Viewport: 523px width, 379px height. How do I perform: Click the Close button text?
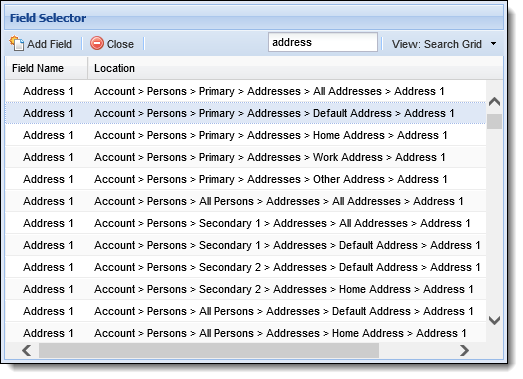click(x=120, y=44)
